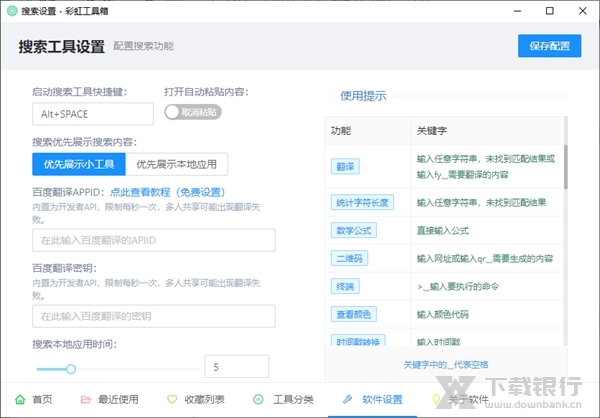This screenshot has height=418, width=600.
Task: Click the text 输入网址或输入qr_需要生成的内容
Action: pyautogui.click(x=485, y=258)
